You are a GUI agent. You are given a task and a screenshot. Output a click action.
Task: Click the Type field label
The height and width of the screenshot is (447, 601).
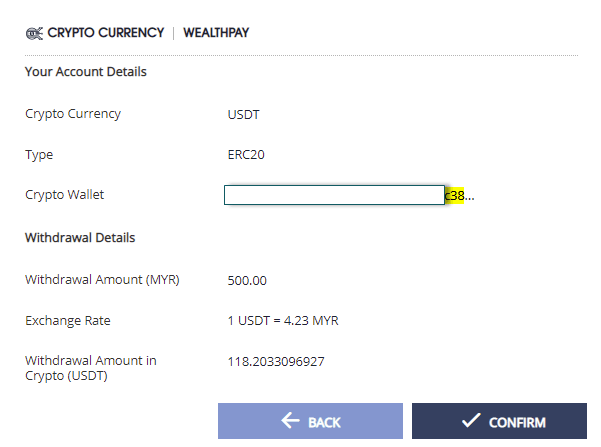coord(39,155)
